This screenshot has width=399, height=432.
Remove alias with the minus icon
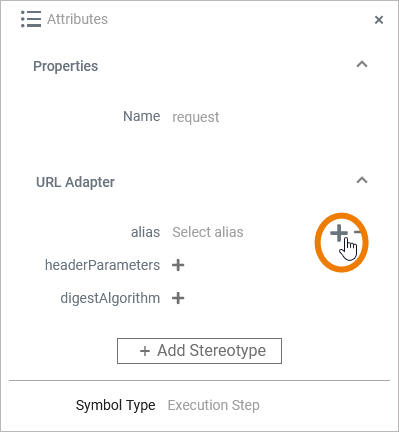[357, 232]
